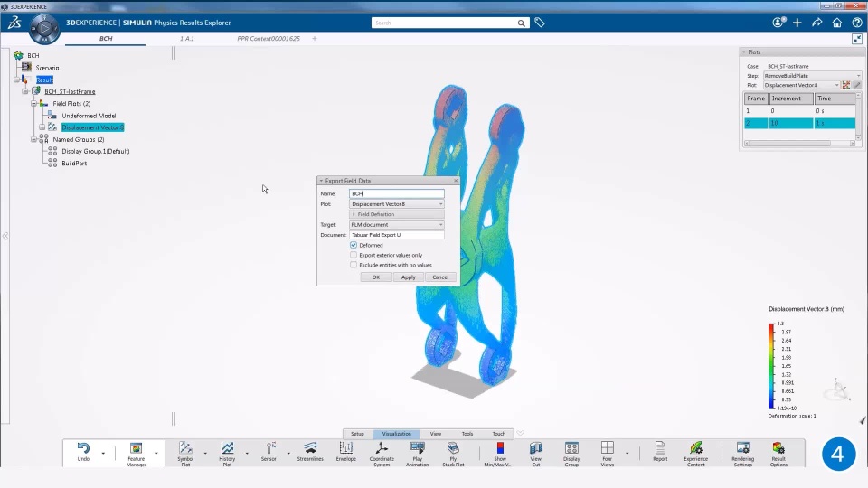Image resolution: width=868 pixels, height=488 pixels.
Task: Select the Undeformed Model tree item
Action: pyautogui.click(x=89, y=116)
